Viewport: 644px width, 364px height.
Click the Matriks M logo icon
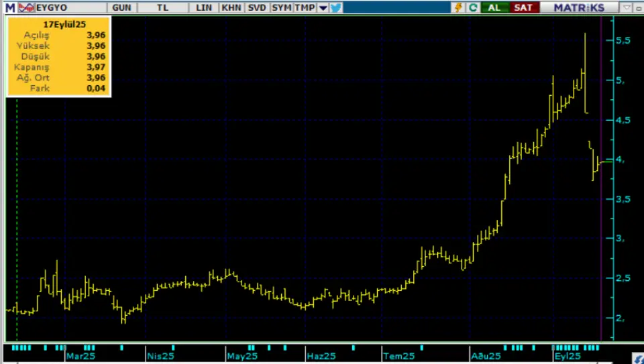10,7
